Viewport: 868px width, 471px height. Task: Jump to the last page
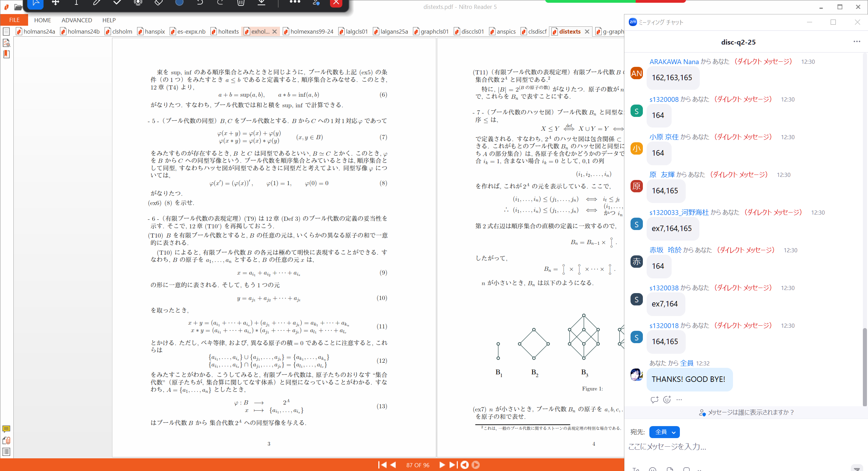pos(453,465)
